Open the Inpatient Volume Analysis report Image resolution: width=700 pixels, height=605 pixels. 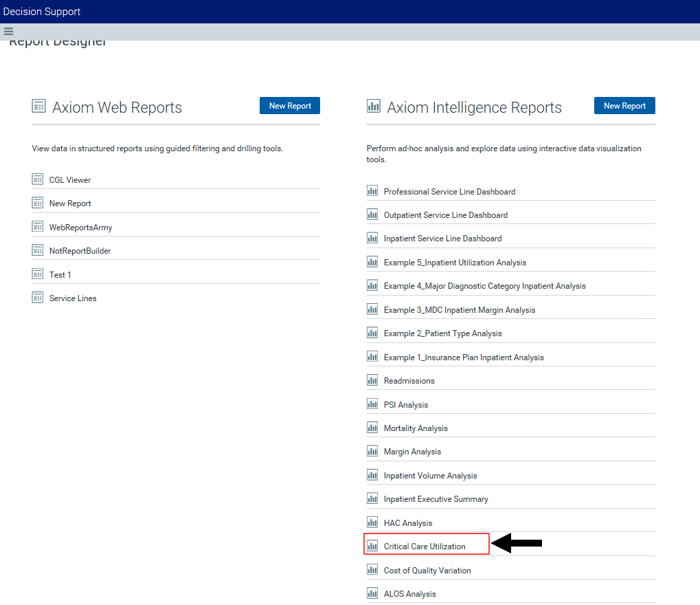click(x=430, y=476)
